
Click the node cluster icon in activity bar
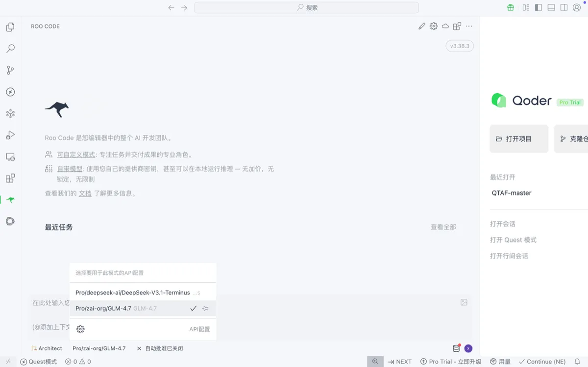pos(10,113)
